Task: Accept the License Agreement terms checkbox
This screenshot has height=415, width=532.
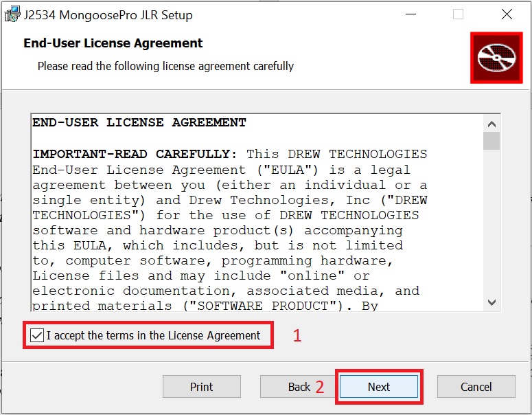Action: pyautogui.click(x=37, y=335)
